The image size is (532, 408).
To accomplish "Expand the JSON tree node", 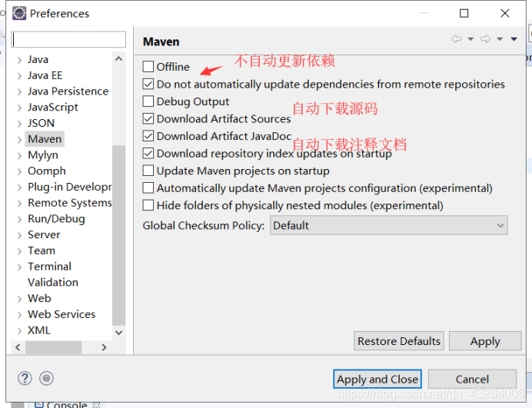I will pos(20,124).
